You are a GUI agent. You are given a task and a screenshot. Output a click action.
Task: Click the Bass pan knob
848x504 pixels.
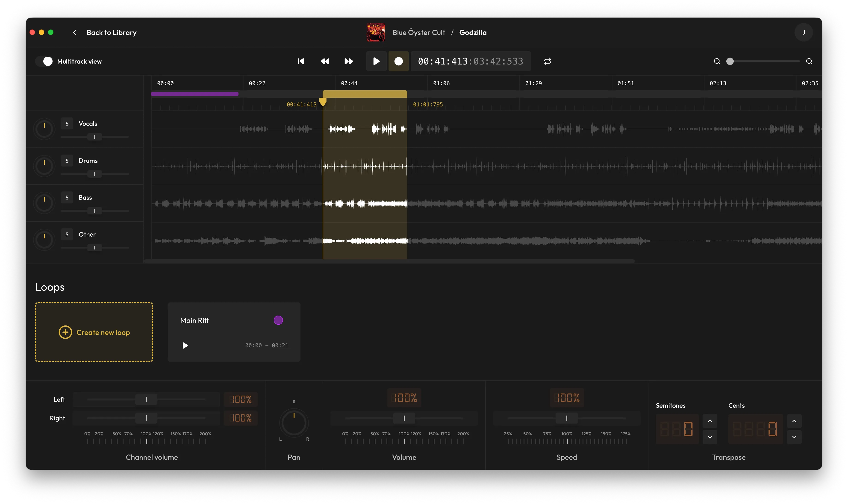click(x=44, y=203)
